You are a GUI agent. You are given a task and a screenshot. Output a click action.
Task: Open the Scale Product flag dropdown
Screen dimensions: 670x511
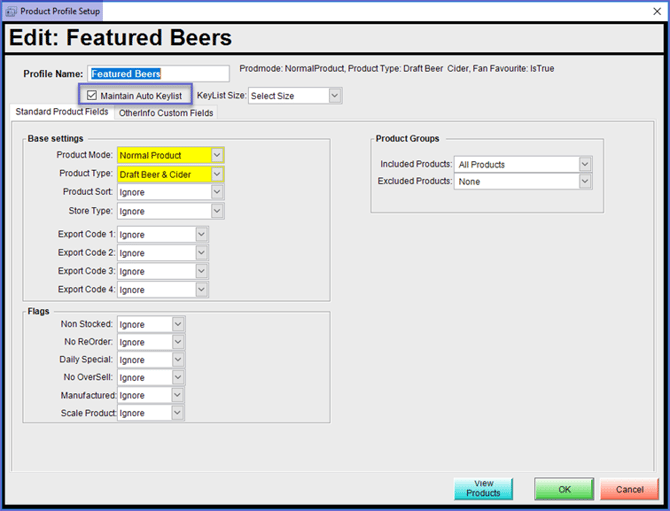[x=151, y=413]
